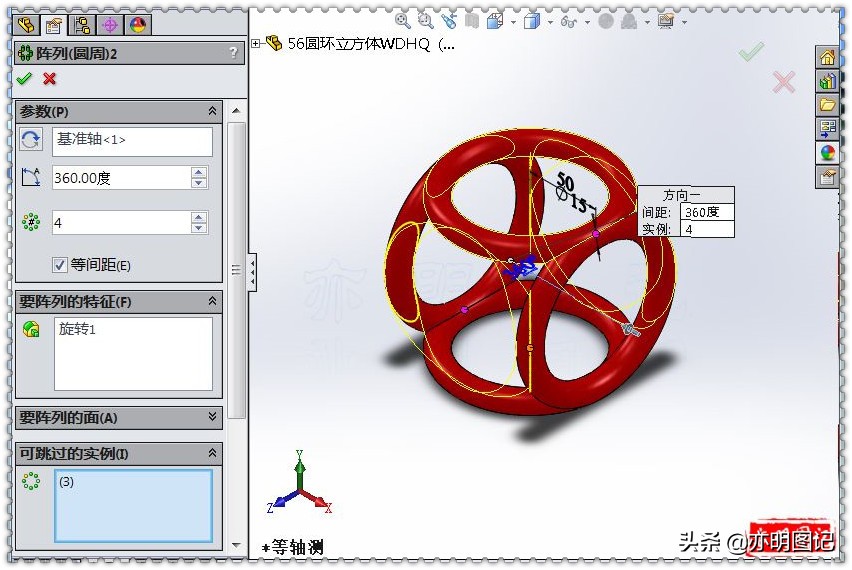This screenshot has width=852, height=570.
Task: Open the DimXpertManager tab
Action: coord(110,25)
